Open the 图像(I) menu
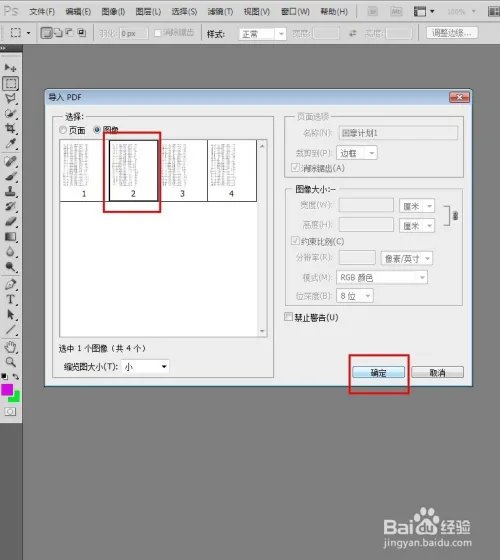The image size is (500, 560). coord(113,12)
